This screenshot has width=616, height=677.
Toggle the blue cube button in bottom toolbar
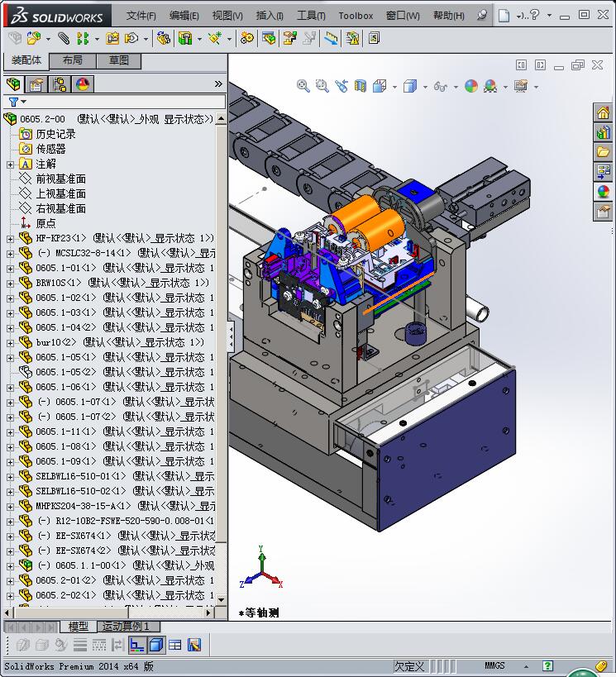(x=156, y=645)
